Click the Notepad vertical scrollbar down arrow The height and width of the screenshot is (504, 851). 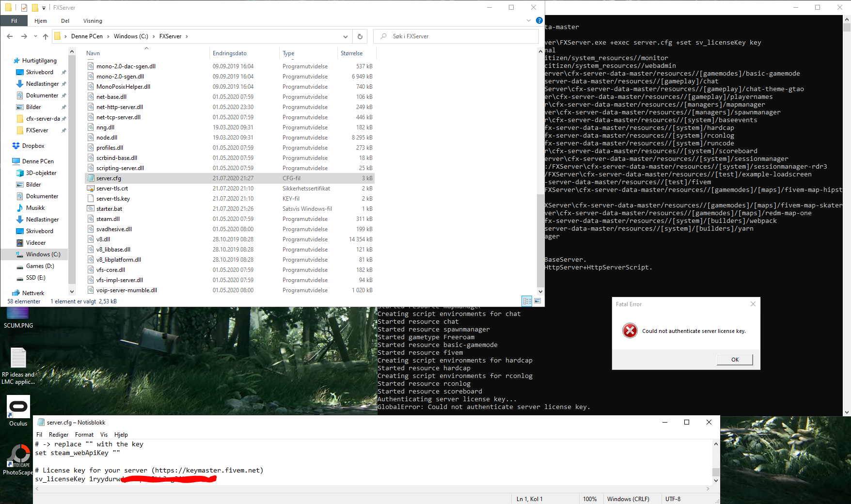coord(716,481)
